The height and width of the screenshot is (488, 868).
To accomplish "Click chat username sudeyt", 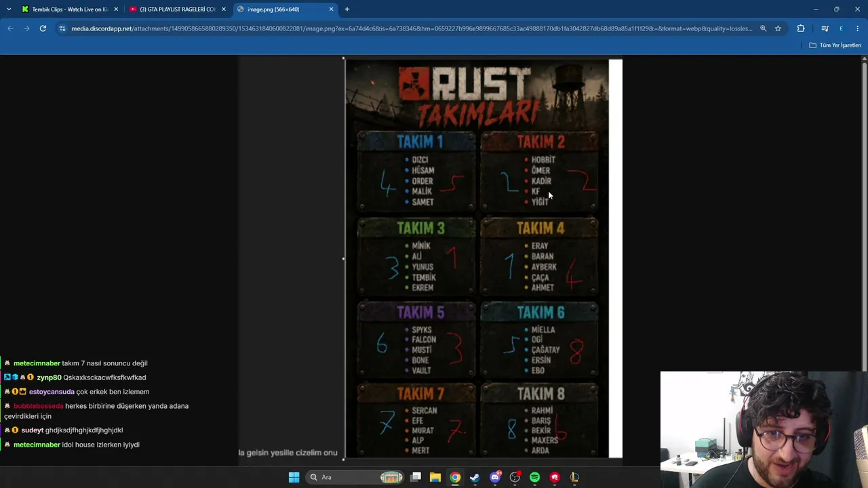I will click(x=32, y=430).
